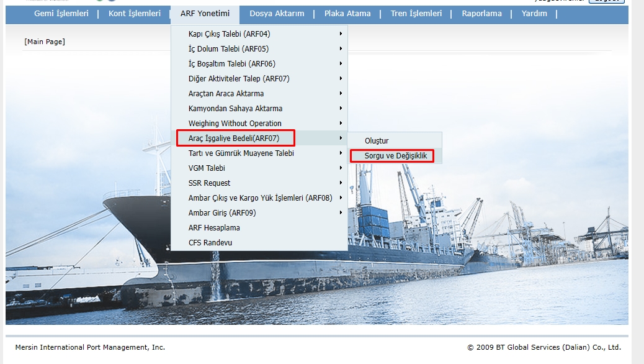Click ARF Hesaplama menu entry
This screenshot has width=644, height=364.
click(214, 228)
